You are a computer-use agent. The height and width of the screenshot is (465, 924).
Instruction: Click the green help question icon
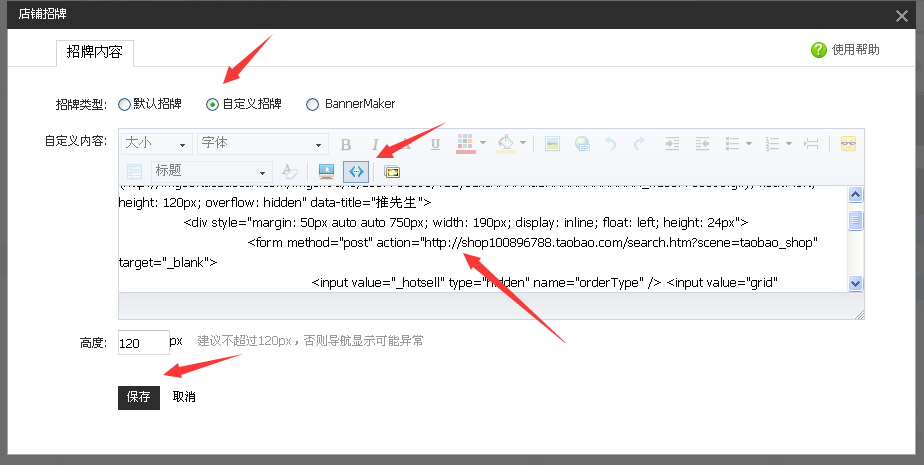[819, 50]
